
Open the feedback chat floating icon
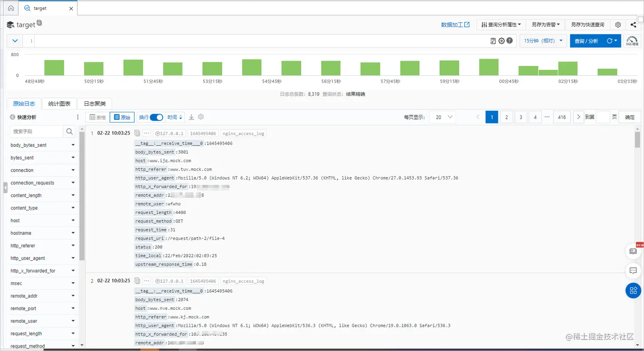(x=633, y=271)
